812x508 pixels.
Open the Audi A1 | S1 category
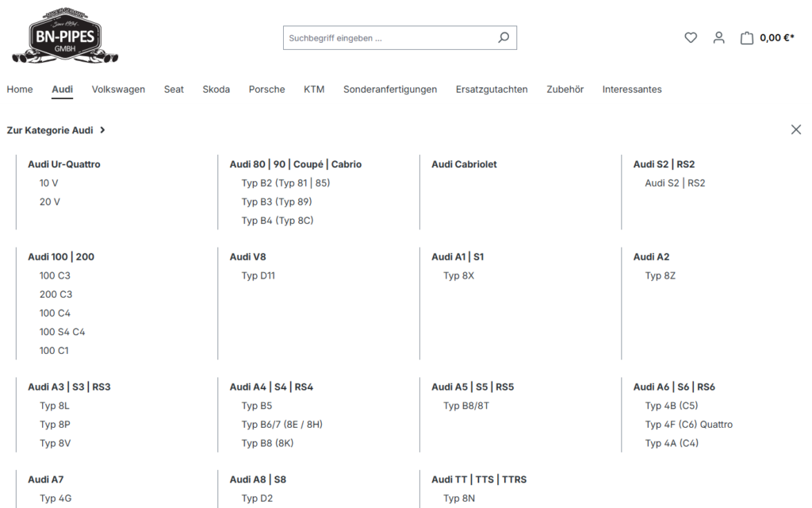pyautogui.click(x=458, y=256)
